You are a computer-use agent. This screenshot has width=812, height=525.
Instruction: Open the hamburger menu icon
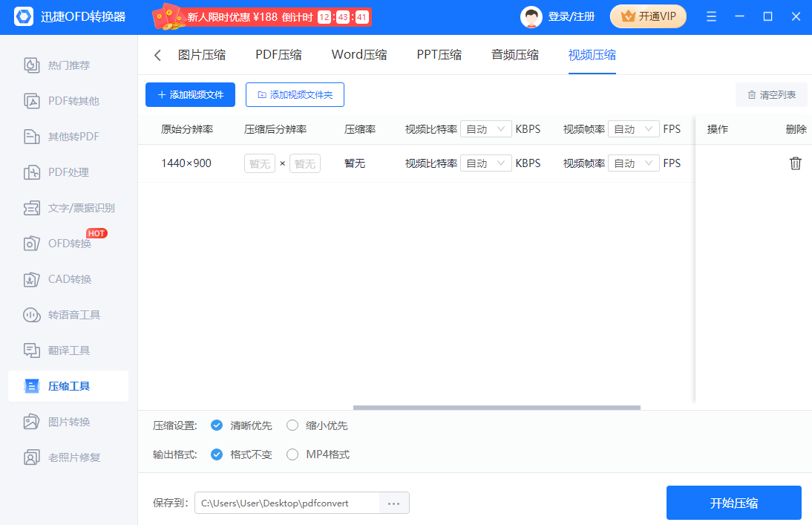(x=712, y=16)
